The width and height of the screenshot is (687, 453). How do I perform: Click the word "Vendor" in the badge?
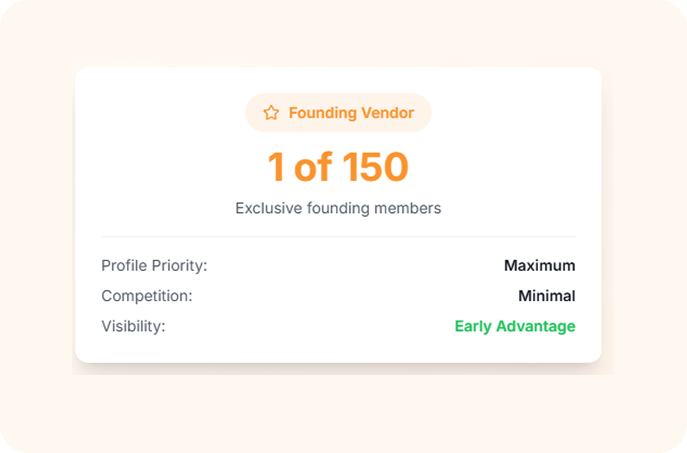pos(386,113)
